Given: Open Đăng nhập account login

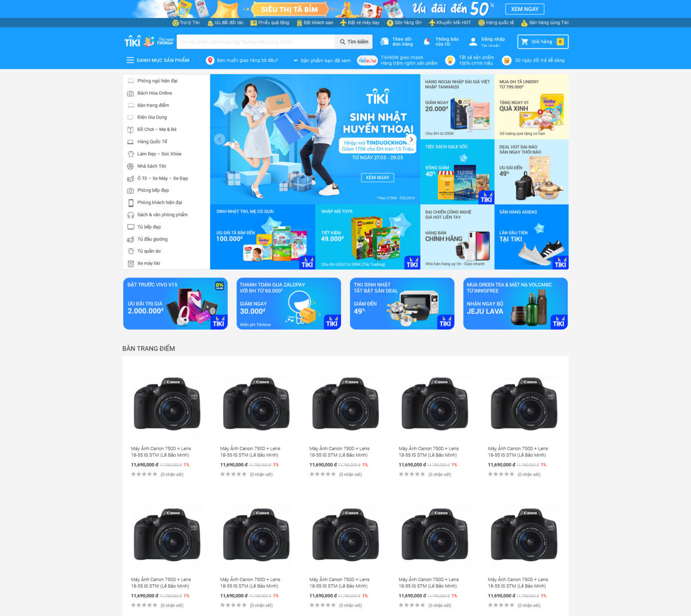Looking at the screenshot, I should pos(487,42).
